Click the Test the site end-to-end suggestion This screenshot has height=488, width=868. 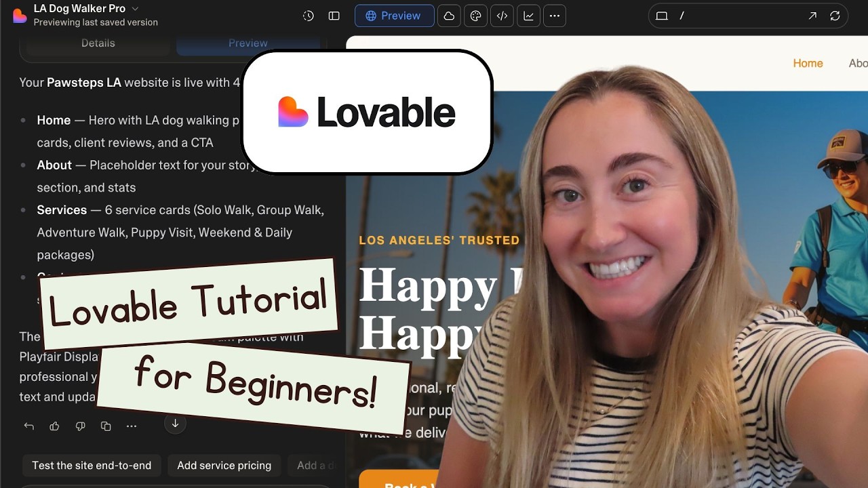coord(92,466)
